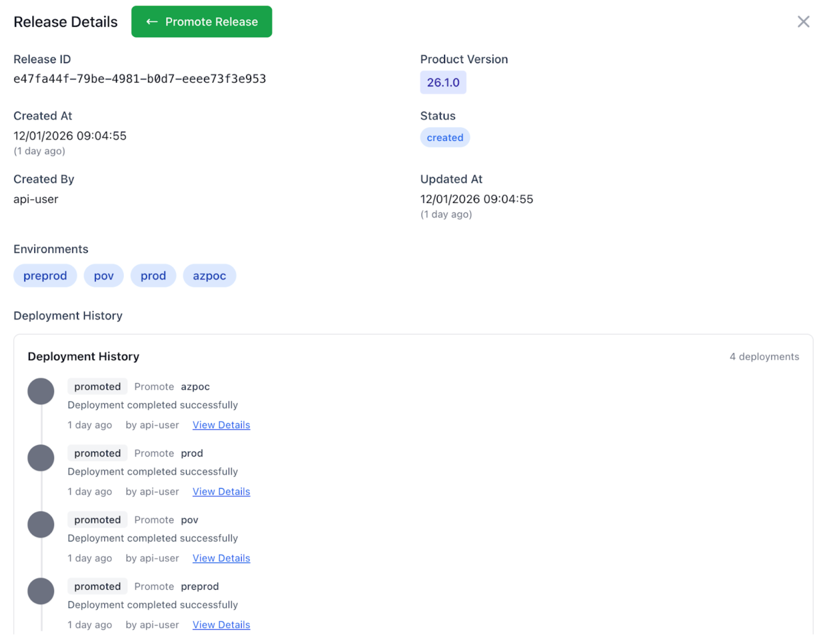Click the 26.1.0 product version badge
Viewport: 825px width, 644px height.
(443, 82)
